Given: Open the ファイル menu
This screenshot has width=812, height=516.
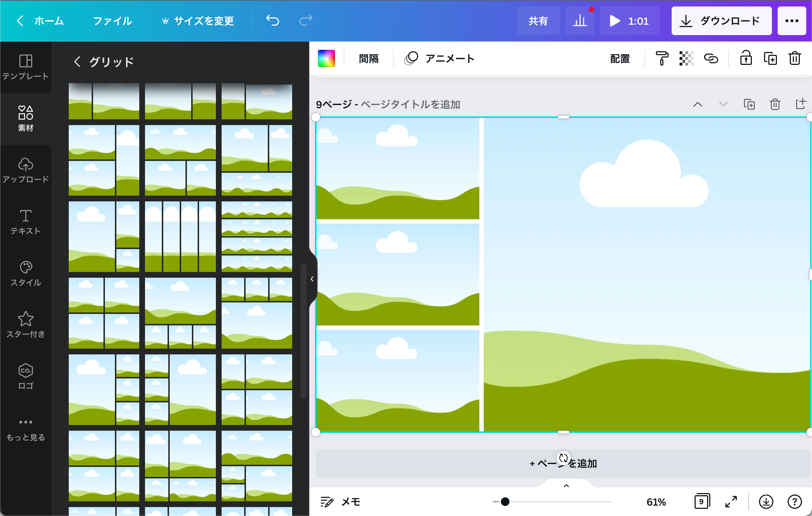Looking at the screenshot, I should point(112,21).
